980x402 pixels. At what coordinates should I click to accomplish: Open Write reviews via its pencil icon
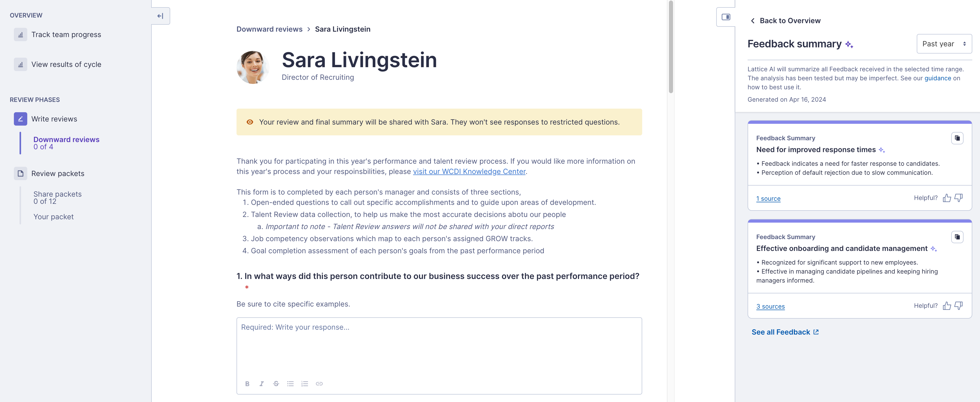tap(20, 119)
